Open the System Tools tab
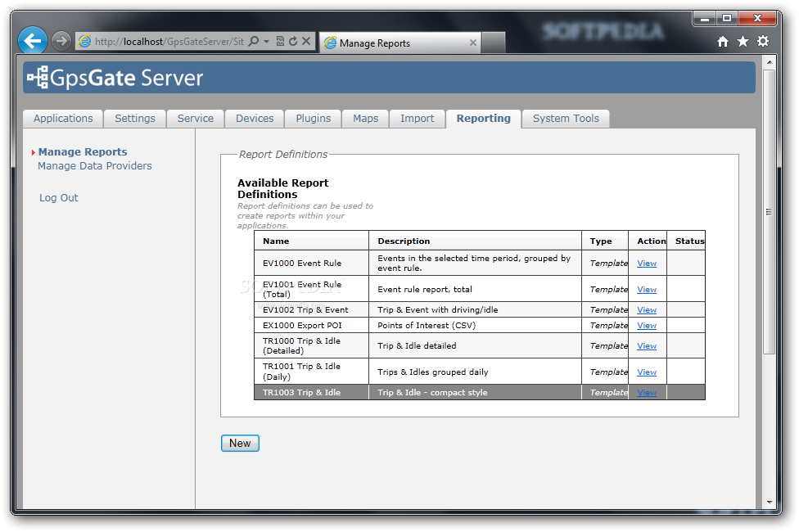 (567, 118)
